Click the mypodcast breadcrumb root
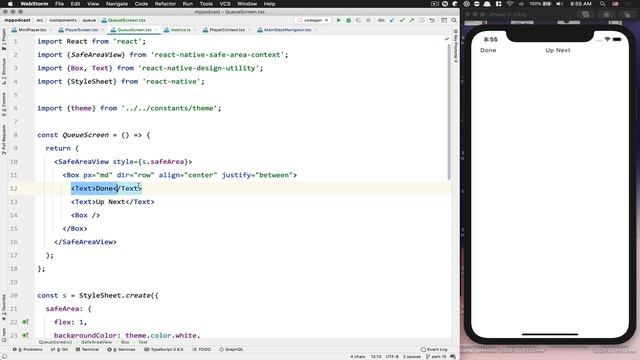 pyautogui.click(x=18, y=20)
